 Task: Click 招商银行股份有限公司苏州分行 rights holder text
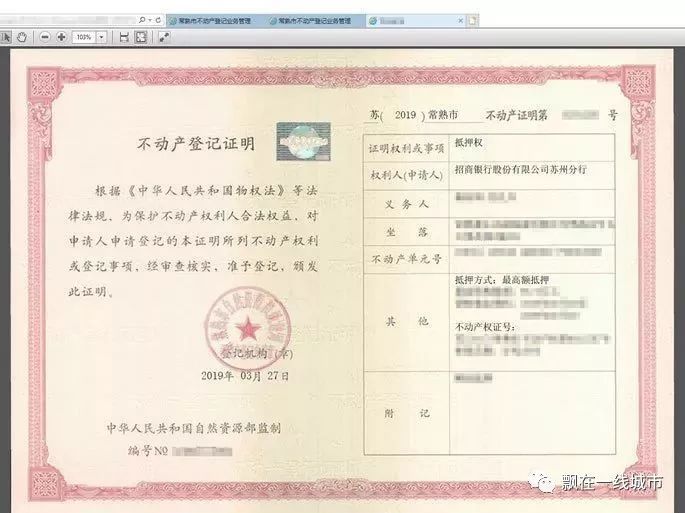[520, 170]
